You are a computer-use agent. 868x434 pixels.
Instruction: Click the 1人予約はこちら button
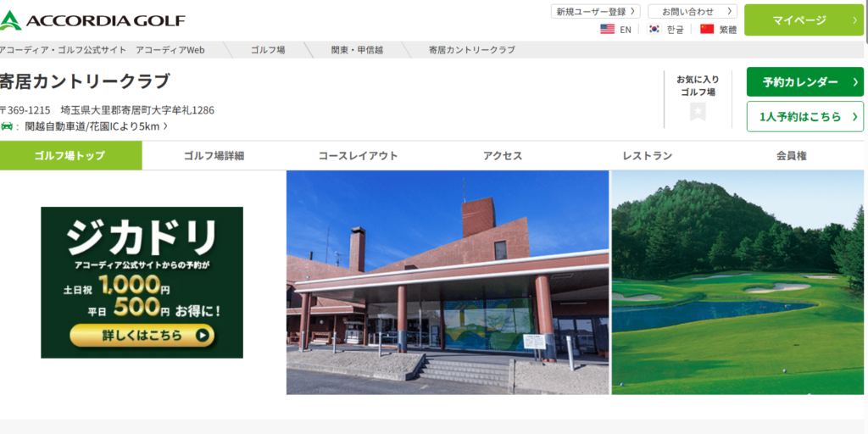click(804, 117)
